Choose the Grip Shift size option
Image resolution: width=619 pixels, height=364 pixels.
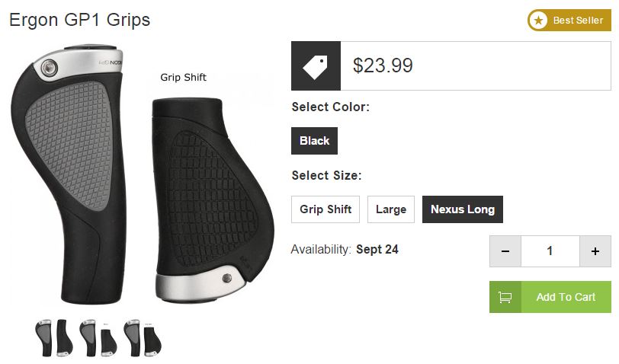point(326,209)
